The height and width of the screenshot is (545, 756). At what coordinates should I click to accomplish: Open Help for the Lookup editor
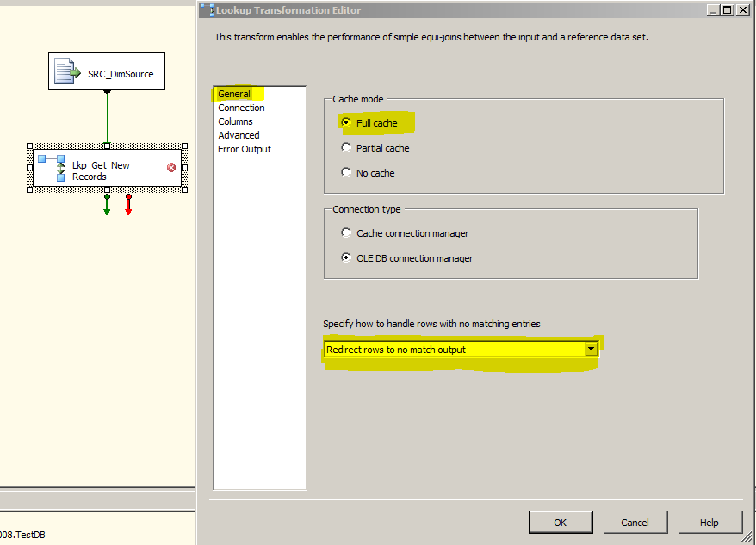[710, 522]
